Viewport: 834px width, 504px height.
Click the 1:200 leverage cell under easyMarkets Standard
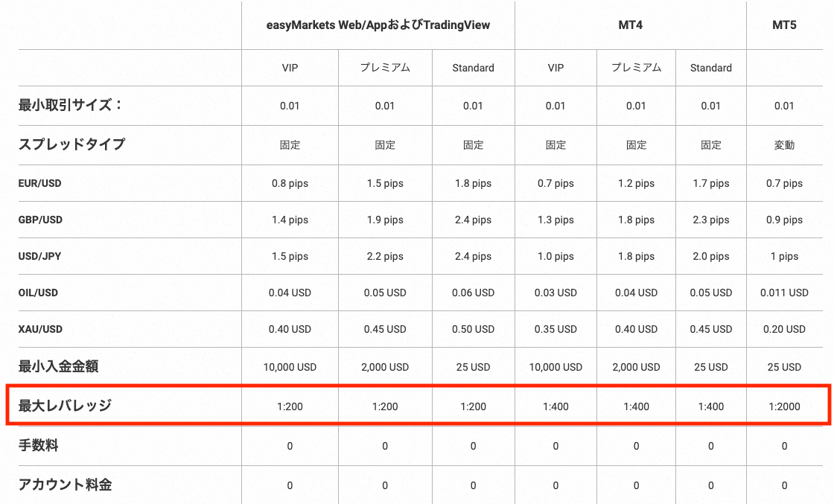473,406
